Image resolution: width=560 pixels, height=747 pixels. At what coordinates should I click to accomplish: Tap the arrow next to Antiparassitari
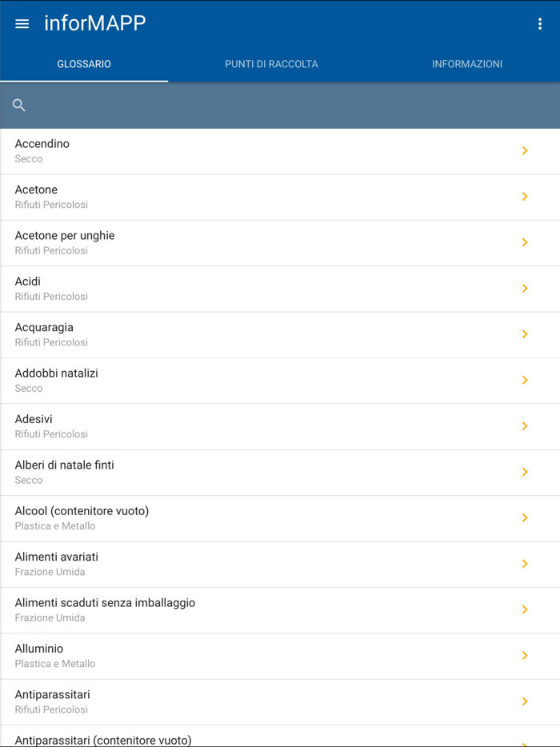pyautogui.click(x=526, y=701)
